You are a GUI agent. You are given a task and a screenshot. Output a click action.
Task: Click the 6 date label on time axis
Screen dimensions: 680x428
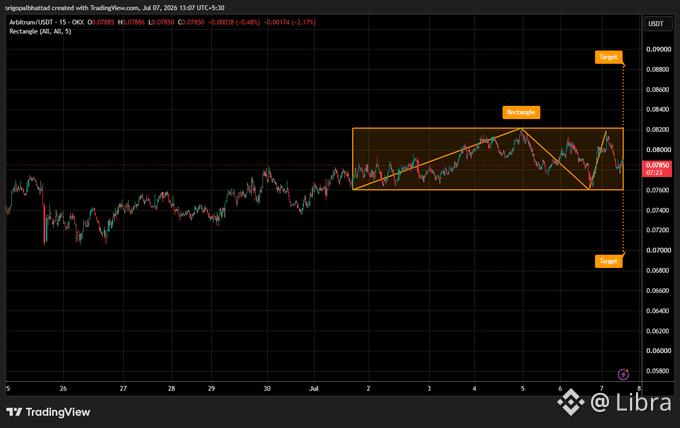point(560,389)
